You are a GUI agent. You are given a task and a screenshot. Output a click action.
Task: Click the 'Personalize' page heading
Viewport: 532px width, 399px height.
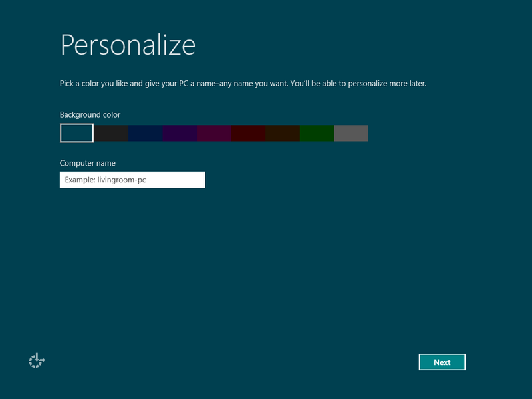(x=128, y=45)
